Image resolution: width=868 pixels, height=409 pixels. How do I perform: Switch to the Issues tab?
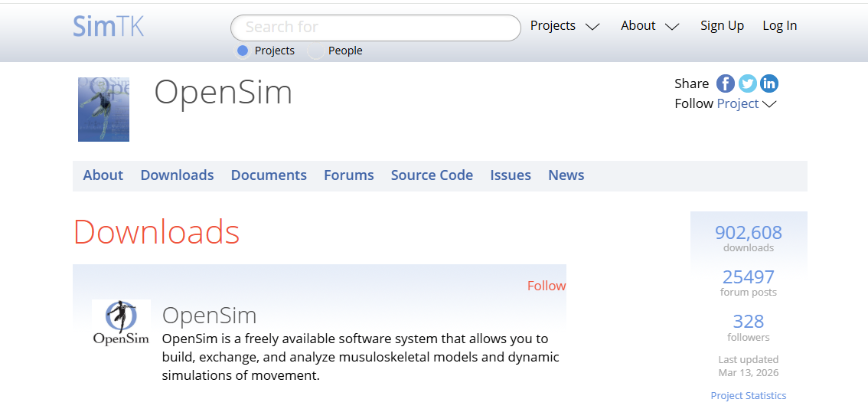pyautogui.click(x=511, y=175)
